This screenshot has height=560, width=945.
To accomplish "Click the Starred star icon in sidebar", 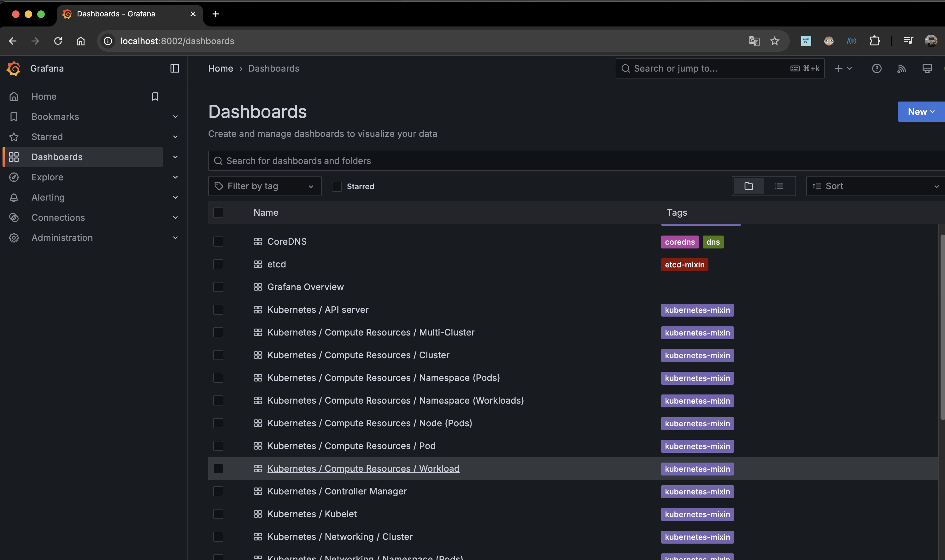I will pos(14,137).
